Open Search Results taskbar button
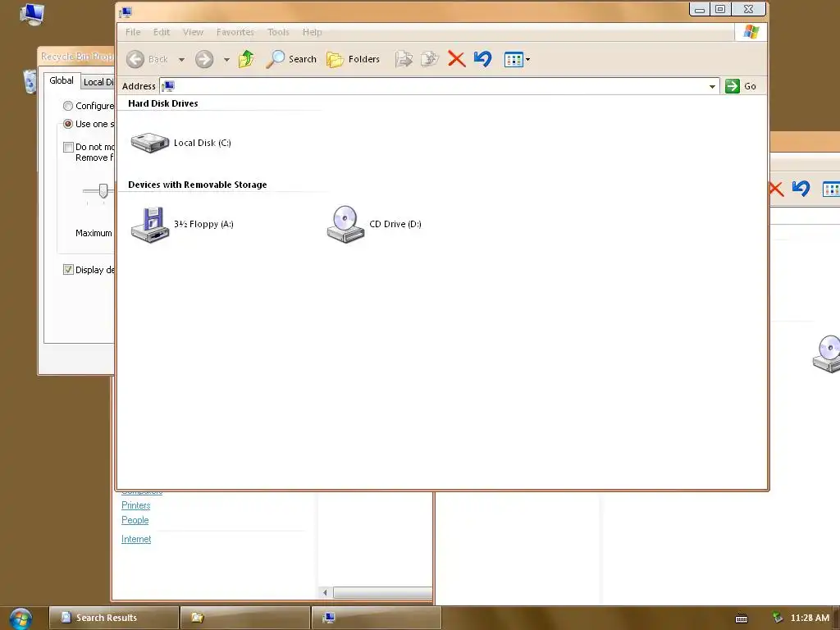The image size is (840, 630). (x=113, y=618)
